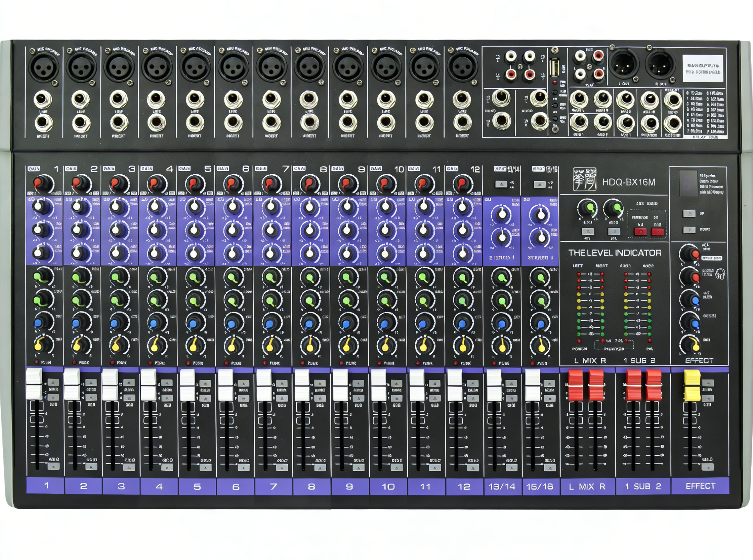Select the channel 5 label strip
Screen dimensions: 753x560
click(197, 487)
